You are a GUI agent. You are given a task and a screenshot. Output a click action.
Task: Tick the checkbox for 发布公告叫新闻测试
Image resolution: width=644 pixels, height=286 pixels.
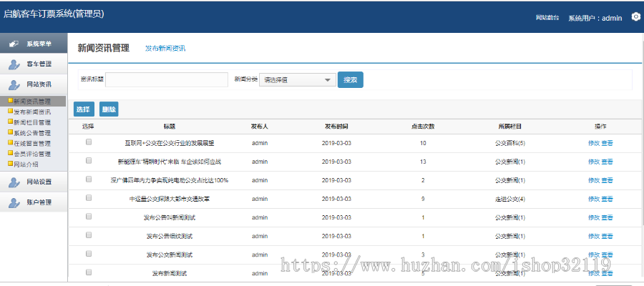(88, 216)
